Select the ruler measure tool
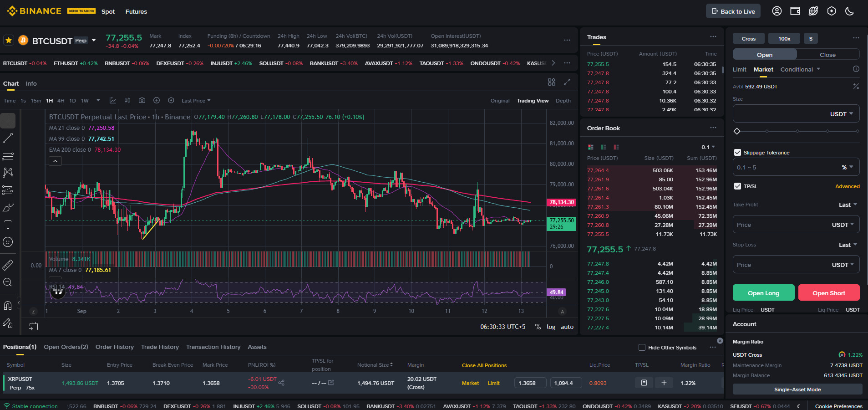The width and height of the screenshot is (868, 410). click(8, 265)
